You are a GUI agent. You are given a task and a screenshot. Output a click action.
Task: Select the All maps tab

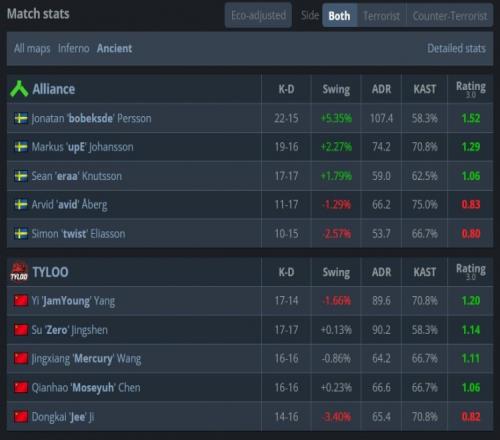click(32, 49)
